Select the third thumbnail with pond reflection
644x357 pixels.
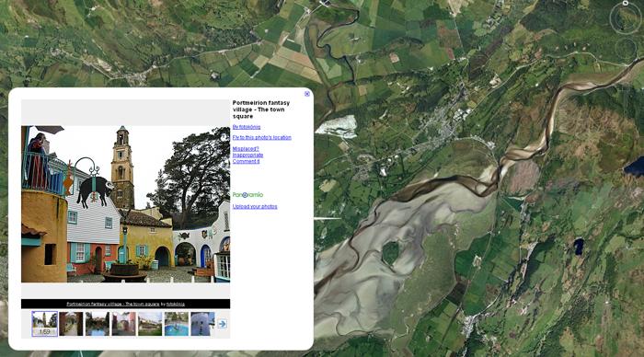coord(98,324)
